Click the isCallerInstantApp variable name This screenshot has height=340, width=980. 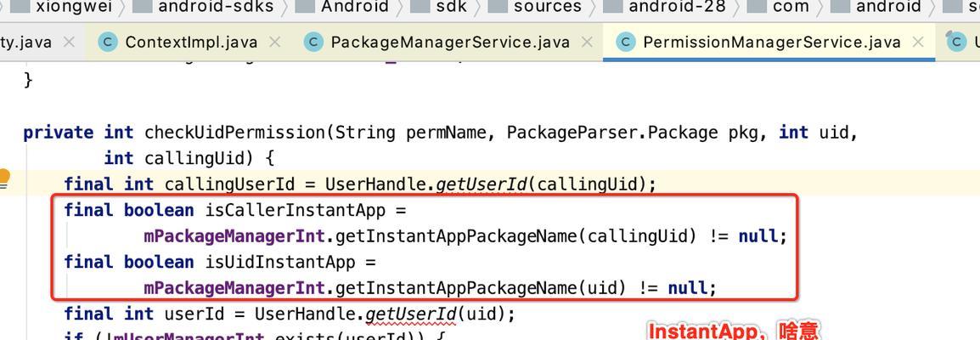(296, 210)
